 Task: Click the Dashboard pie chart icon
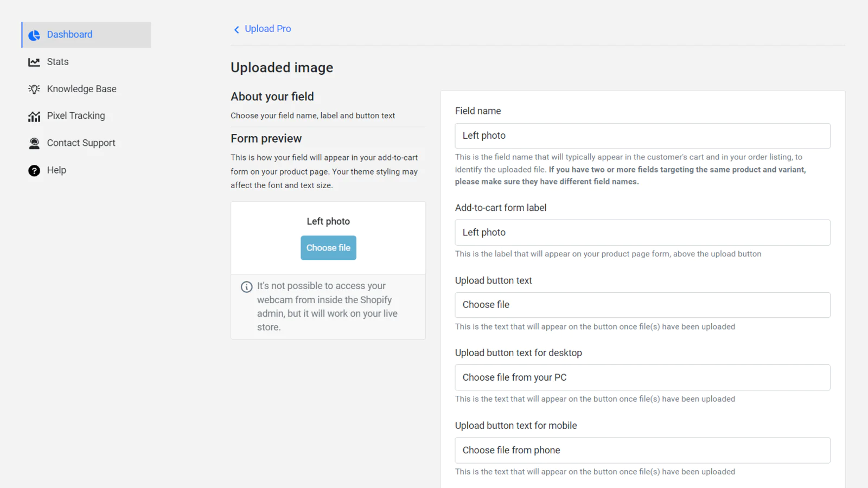pyautogui.click(x=34, y=35)
